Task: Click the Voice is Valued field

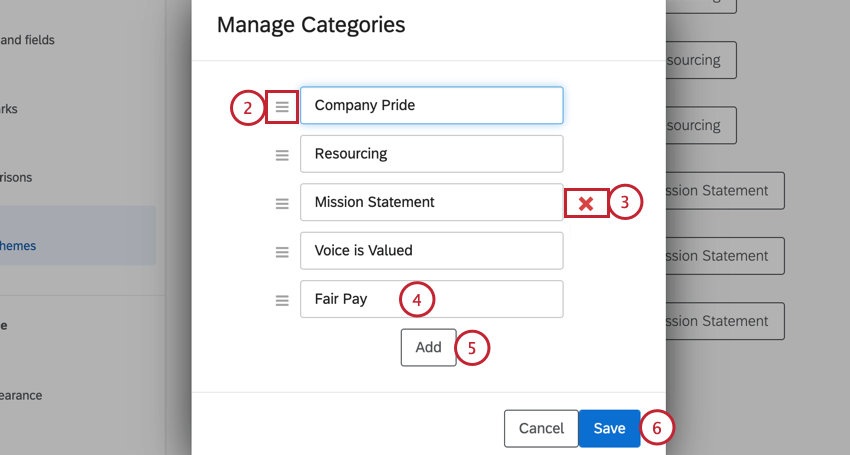Action: tap(431, 250)
